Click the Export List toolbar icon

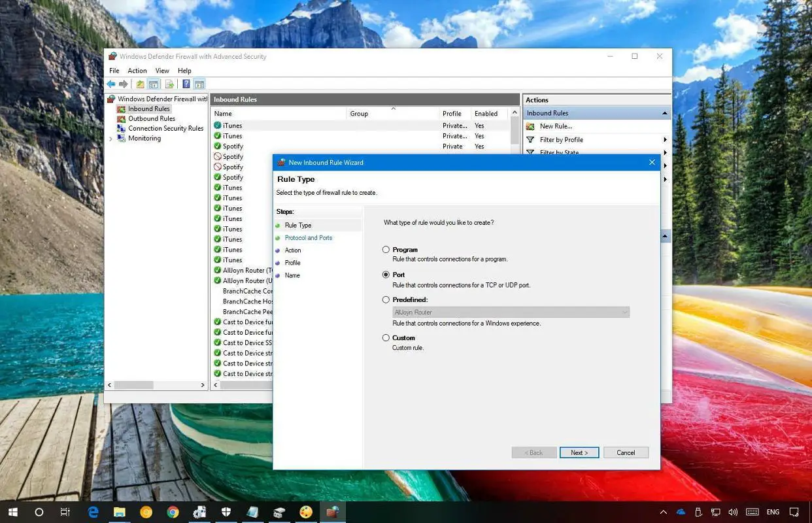click(169, 84)
